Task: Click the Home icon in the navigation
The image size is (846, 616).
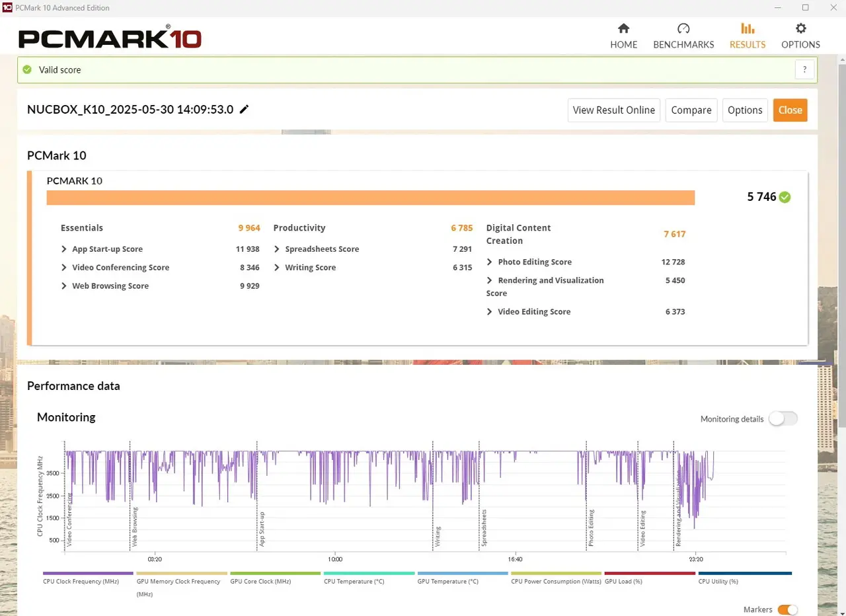Action: 623,28
